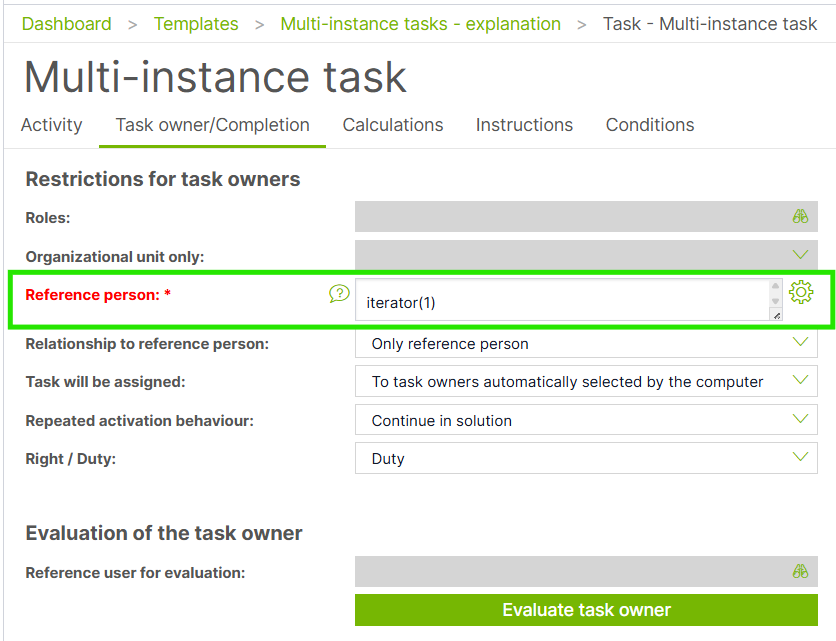Select the Conditions tab
Screen dimensions: 836x641
click(650, 125)
